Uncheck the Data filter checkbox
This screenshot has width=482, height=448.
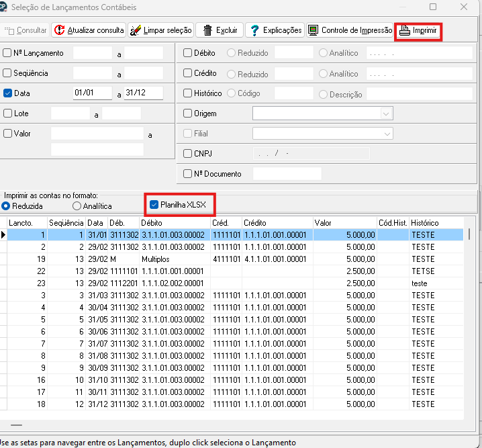7,93
